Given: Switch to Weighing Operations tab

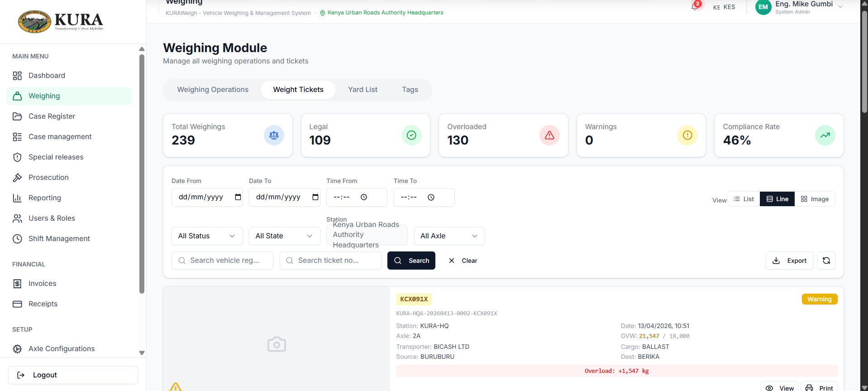Looking at the screenshot, I should pos(213,90).
